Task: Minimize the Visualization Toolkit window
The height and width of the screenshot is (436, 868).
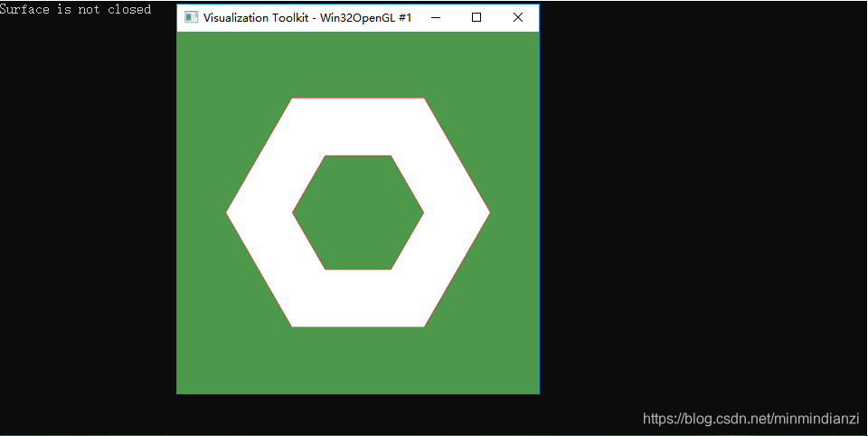Action: coord(436,17)
